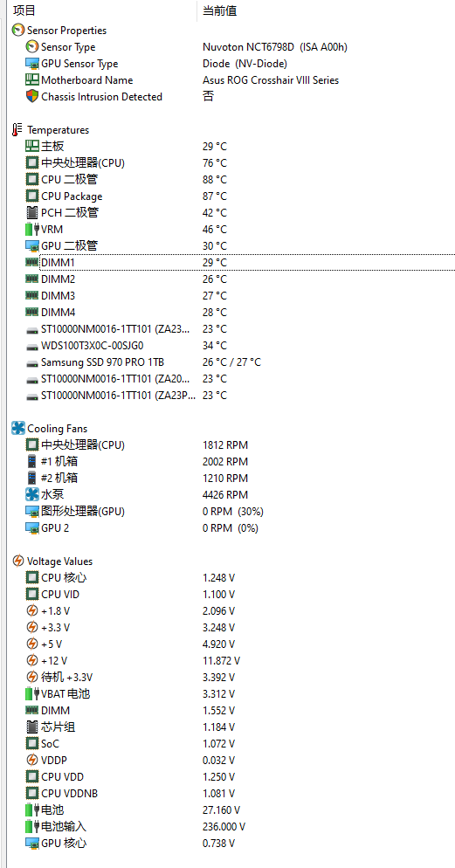The height and width of the screenshot is (868, 455).
Task: Click the Sensor Properties gauge icon
Action: pos(18,31)
